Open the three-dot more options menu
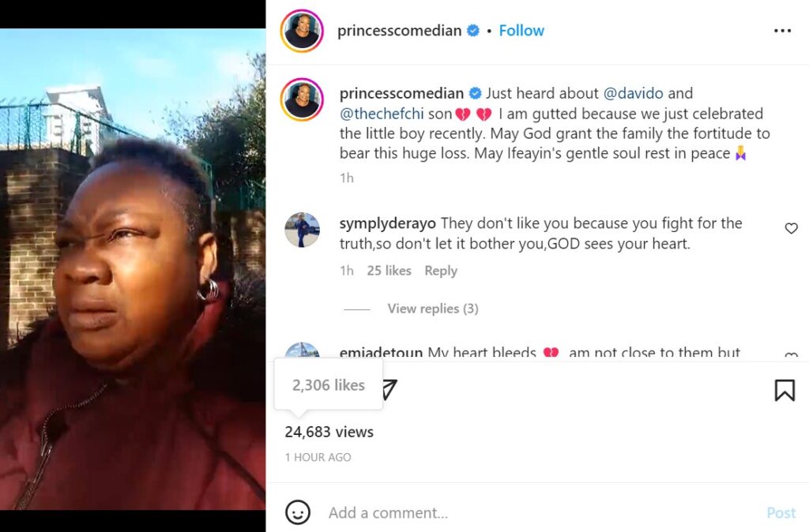This screenshot has height=532, width=809. [x=782, y=31]
